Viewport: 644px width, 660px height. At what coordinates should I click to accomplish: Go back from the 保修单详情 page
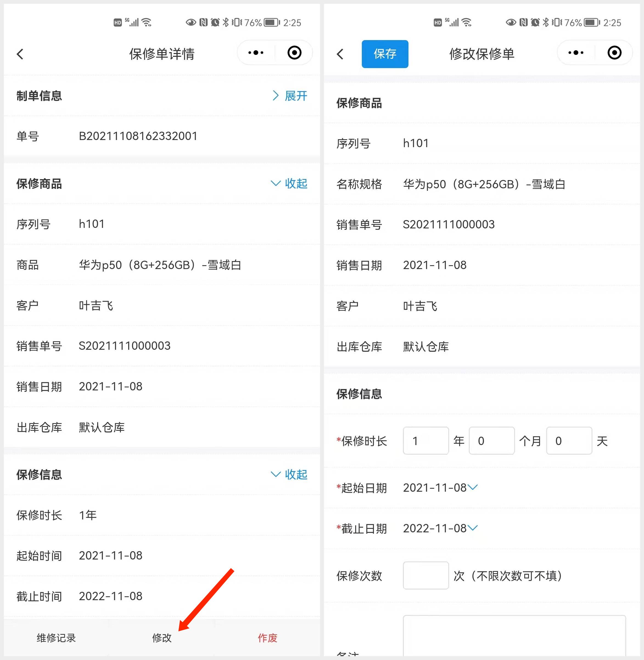point(20,54)
